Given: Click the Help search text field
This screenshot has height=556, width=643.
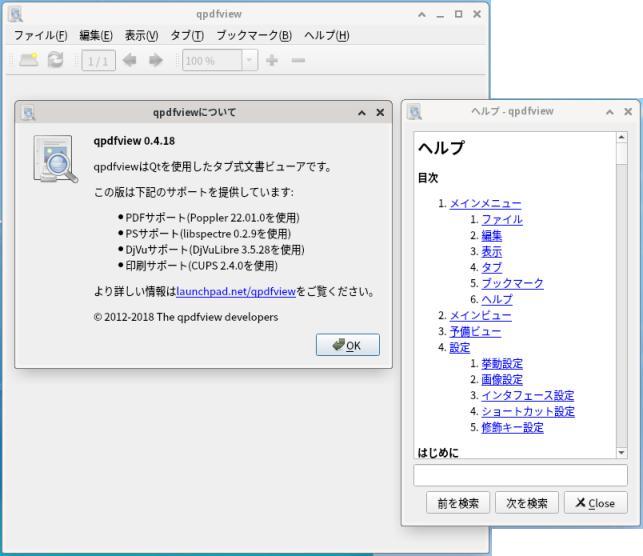Looking at the screenshot, I should (520, 475).
